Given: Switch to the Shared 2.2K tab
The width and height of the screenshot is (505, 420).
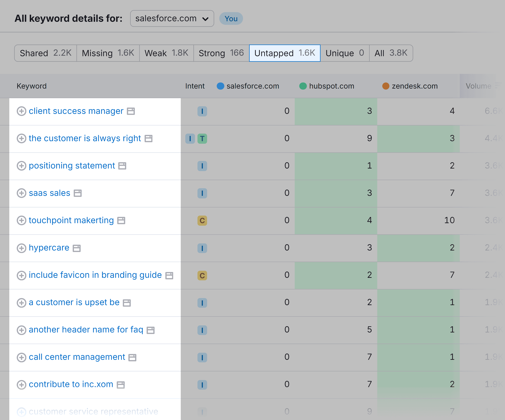Looking at the screenshot, I should point(46,53).
